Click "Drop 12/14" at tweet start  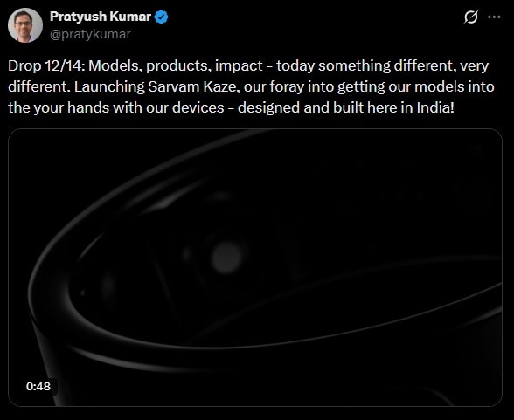[46, 65]
